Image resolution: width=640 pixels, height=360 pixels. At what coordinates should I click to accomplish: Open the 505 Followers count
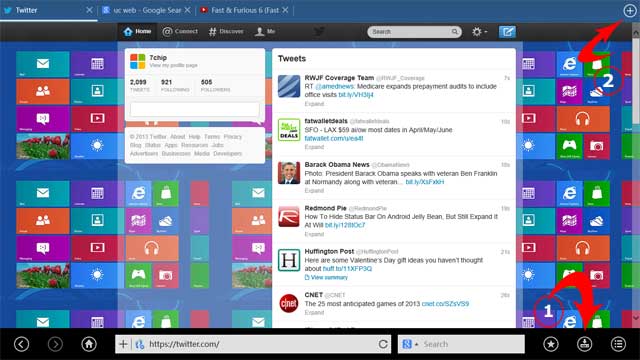(x=215, y=85)
